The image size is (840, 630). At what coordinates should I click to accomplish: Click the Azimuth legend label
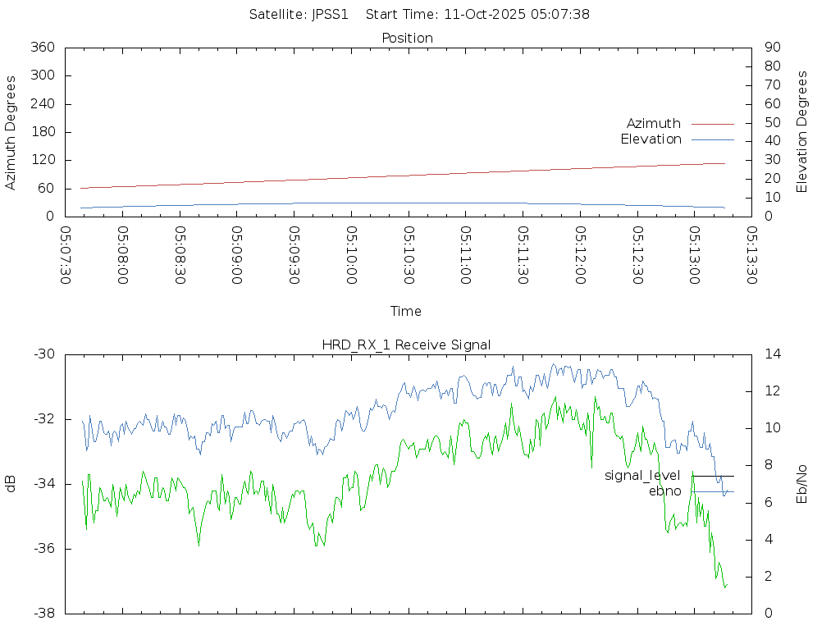point(653,123)
